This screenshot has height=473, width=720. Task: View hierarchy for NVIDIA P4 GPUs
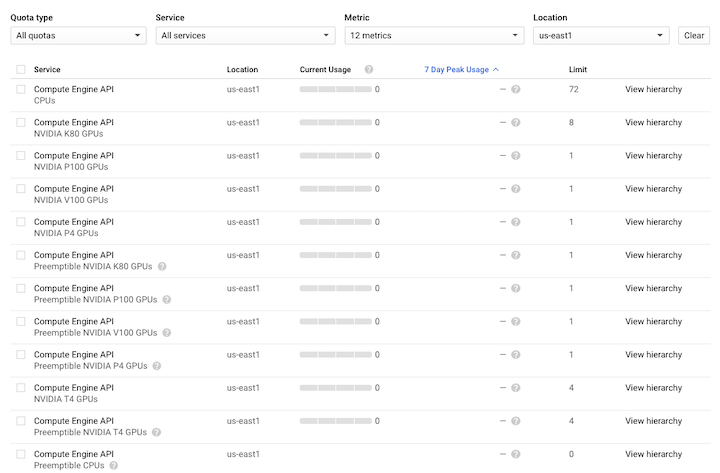pyautogui.click(x=653, y=222)
